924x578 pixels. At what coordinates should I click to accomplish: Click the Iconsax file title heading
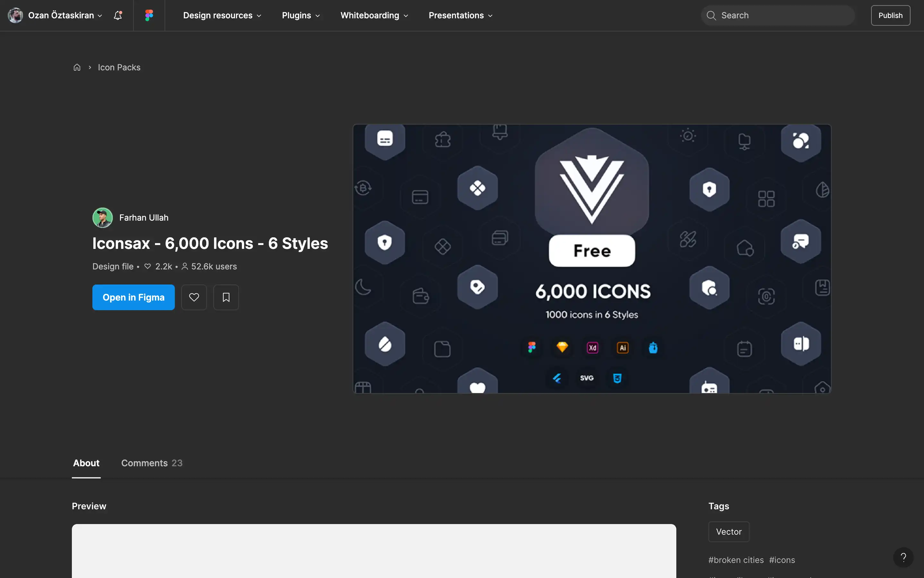point(210,243)
